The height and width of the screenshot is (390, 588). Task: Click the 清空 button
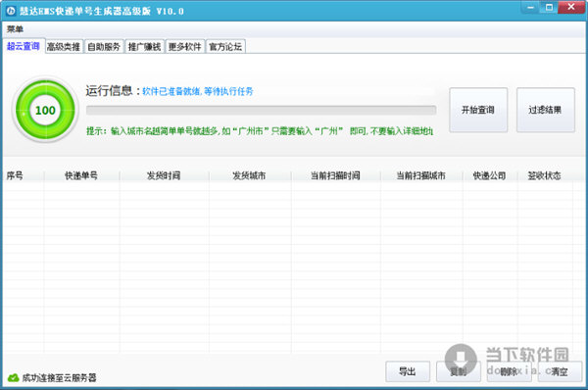560,371
